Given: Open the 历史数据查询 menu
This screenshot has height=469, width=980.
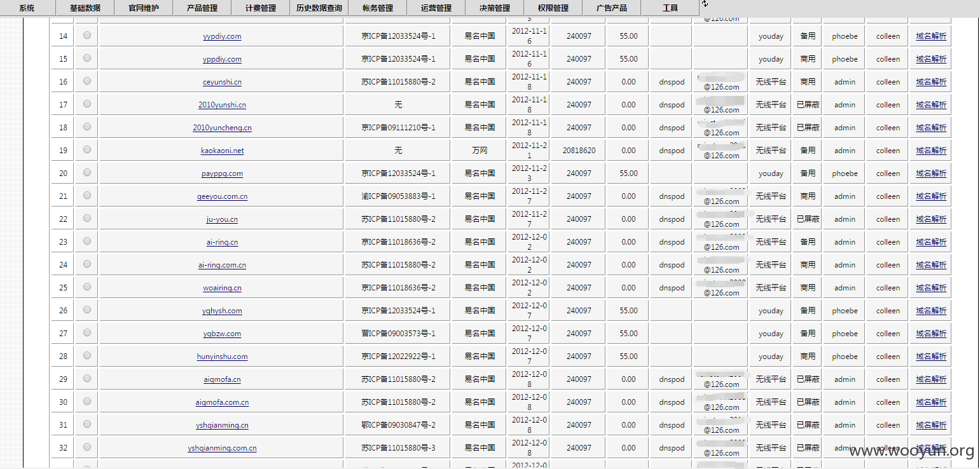Looking at the screenshot, I should (x=319, y=8).
